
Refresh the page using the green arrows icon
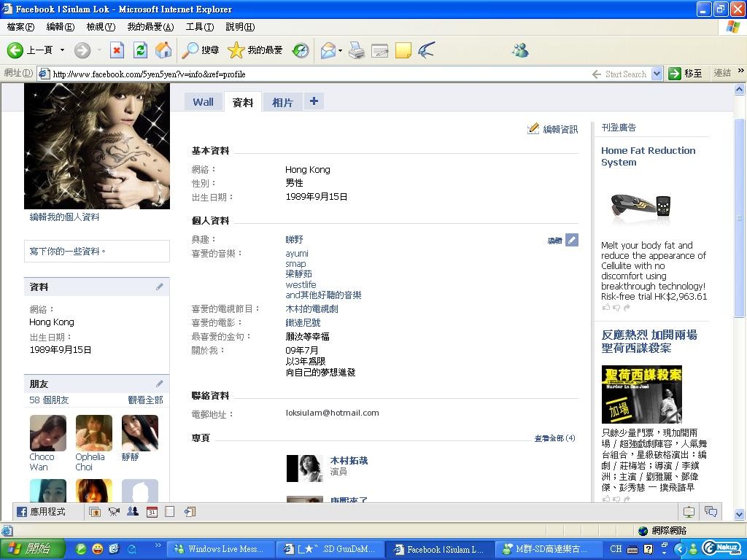point(140,50)
